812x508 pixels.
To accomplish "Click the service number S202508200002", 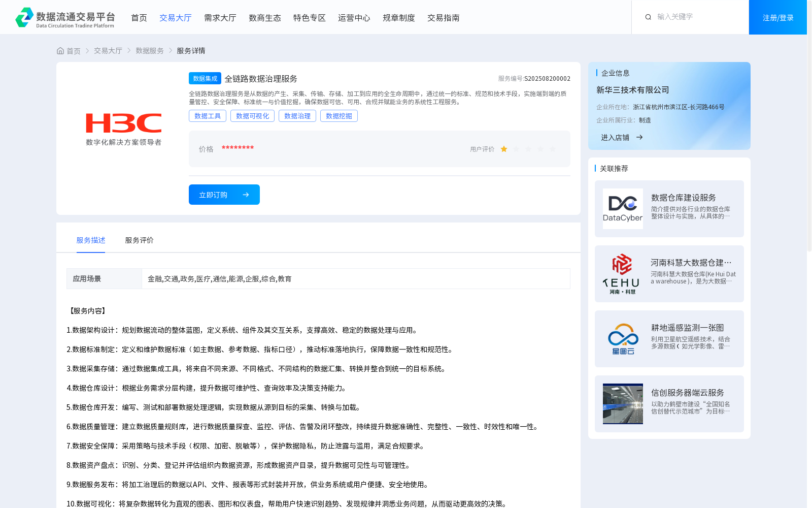I will (x=547, y=79).
